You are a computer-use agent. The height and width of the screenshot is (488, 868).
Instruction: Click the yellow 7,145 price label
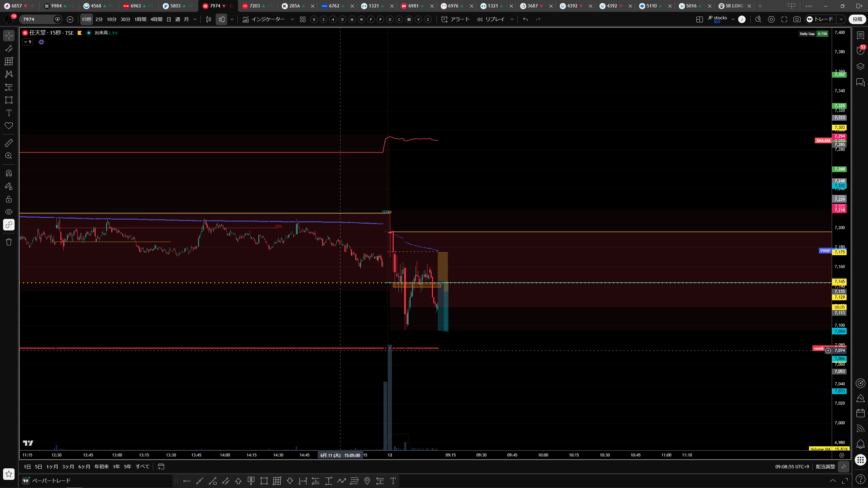click(839, 282)
